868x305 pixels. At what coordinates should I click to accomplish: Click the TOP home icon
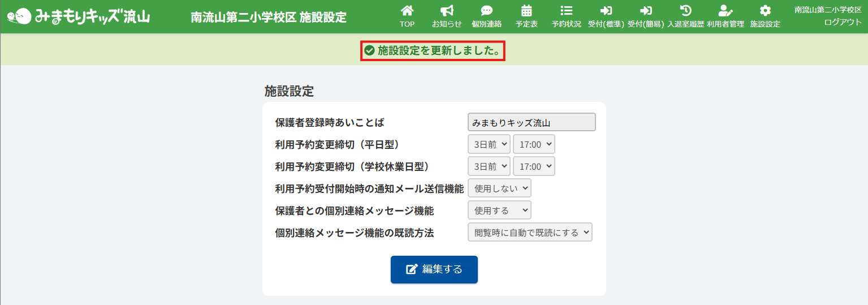pyautogui.click(x=407, y=11)
